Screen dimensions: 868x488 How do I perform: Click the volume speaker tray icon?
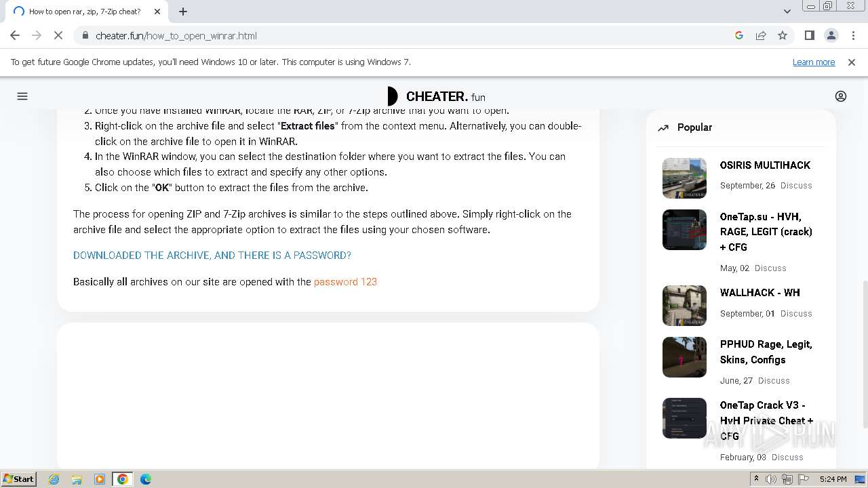coord(771,479)
